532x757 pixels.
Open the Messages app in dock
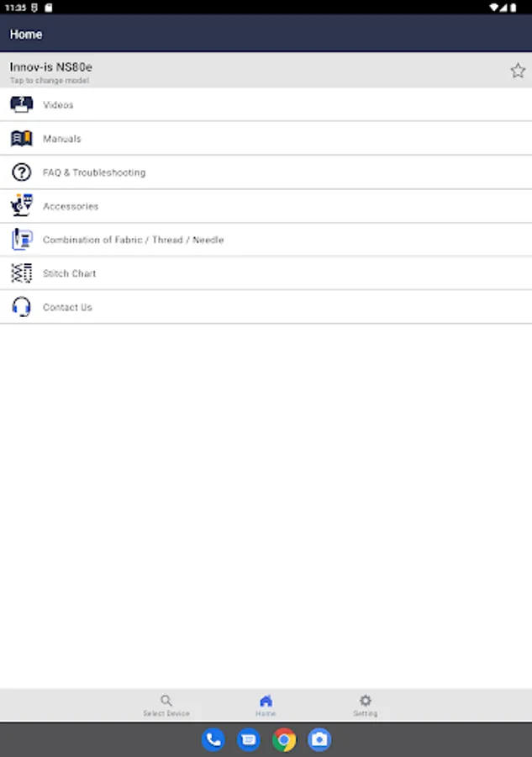(x=249, y=739)
